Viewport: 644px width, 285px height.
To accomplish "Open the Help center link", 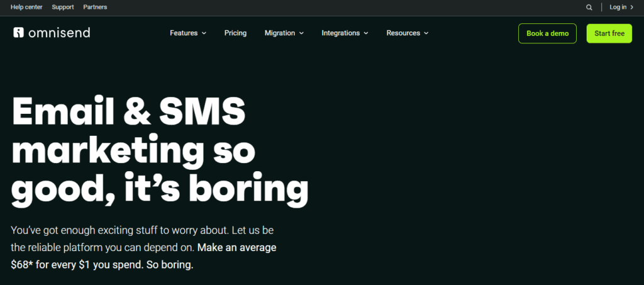I will 26,8.
